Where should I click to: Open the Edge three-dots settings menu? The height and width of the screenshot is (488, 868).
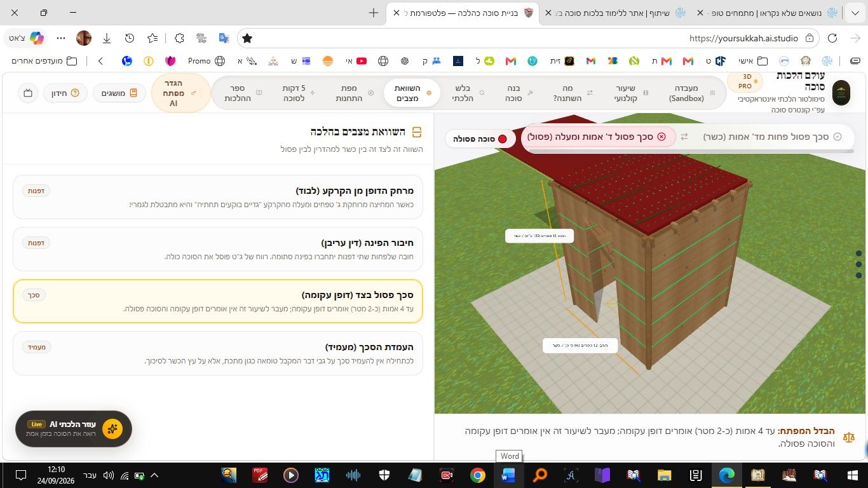click(61, 38)
